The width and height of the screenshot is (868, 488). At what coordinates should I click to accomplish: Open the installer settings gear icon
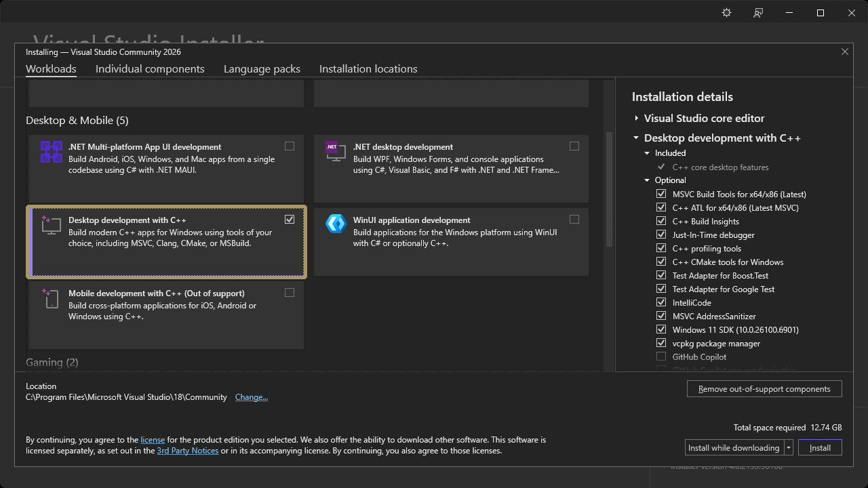point(726,12)
